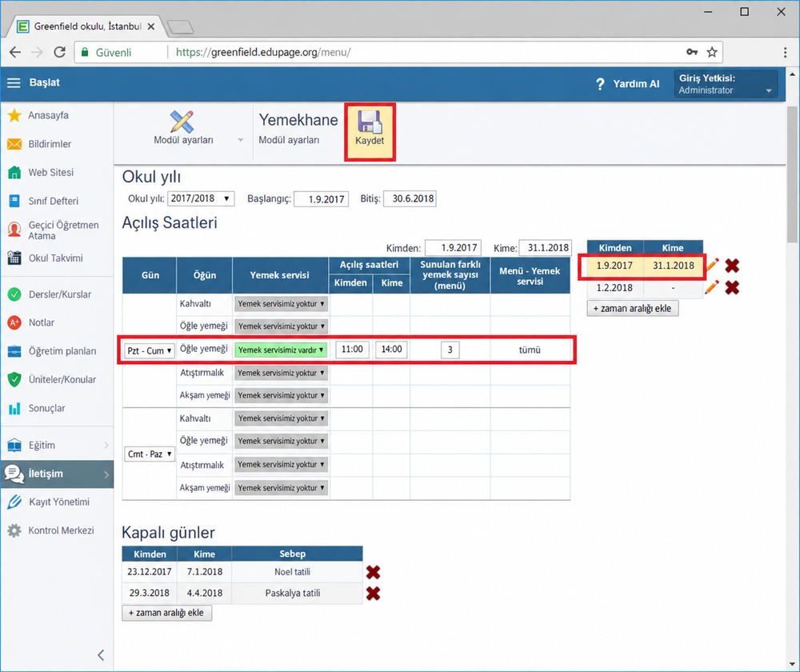Open the Pzt - Cum day selector

[x=149, y=350]
